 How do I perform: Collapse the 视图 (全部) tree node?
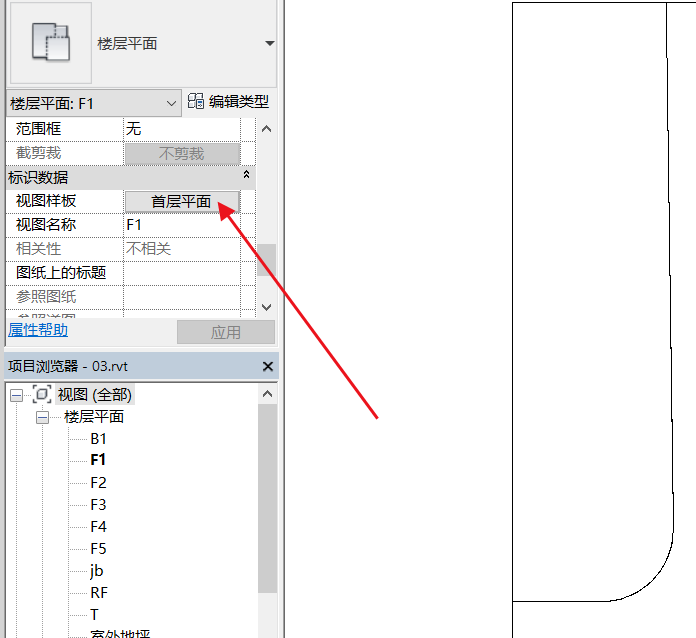pos(16,395)
